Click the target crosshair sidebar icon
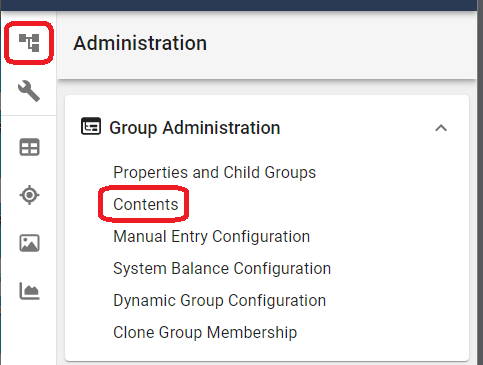This screenshot has width=483, height=365. click(29, 195)
